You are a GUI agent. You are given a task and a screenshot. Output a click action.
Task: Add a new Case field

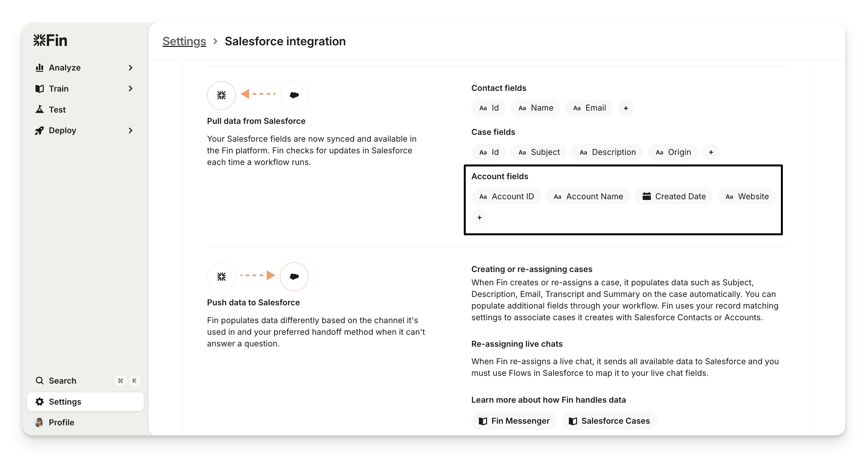(711, 152)
